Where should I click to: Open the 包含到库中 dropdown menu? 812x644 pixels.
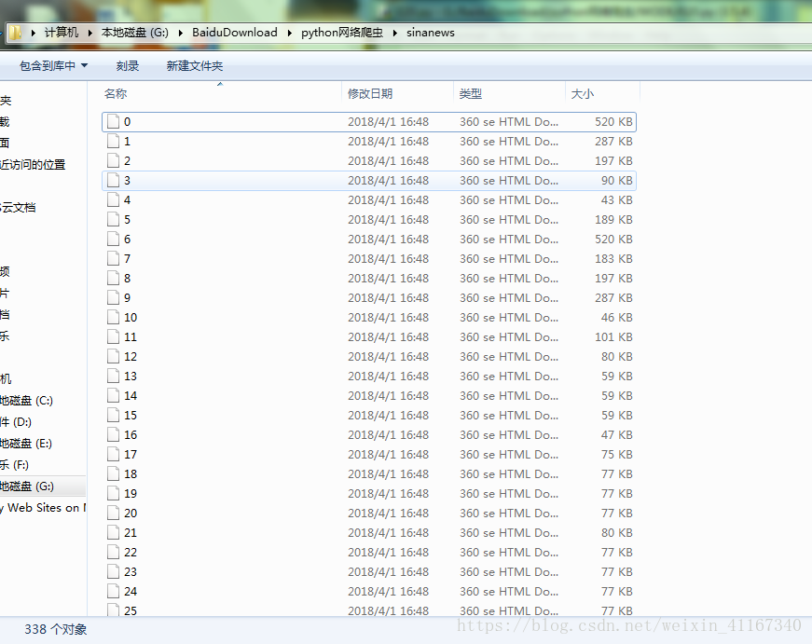(x=53, y=66)
